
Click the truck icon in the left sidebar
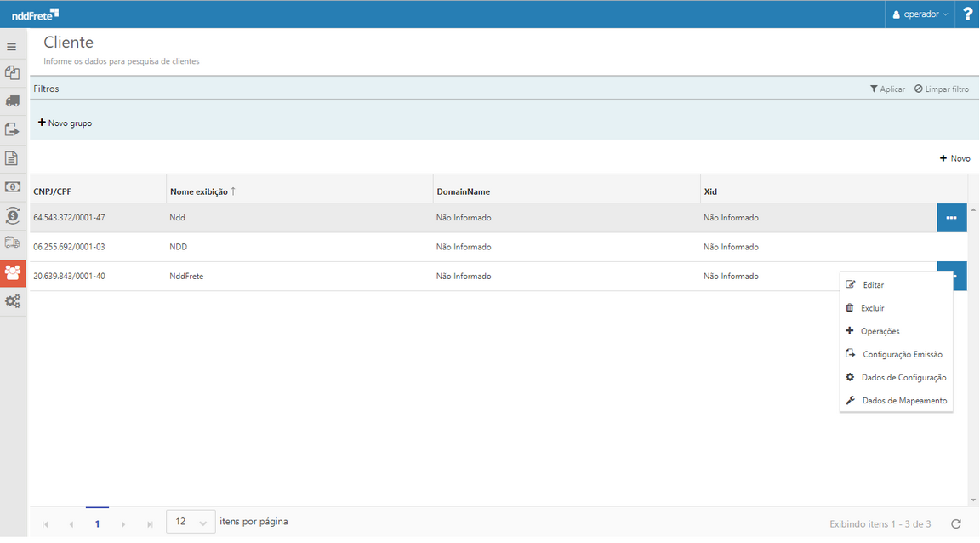click(12, 101)
